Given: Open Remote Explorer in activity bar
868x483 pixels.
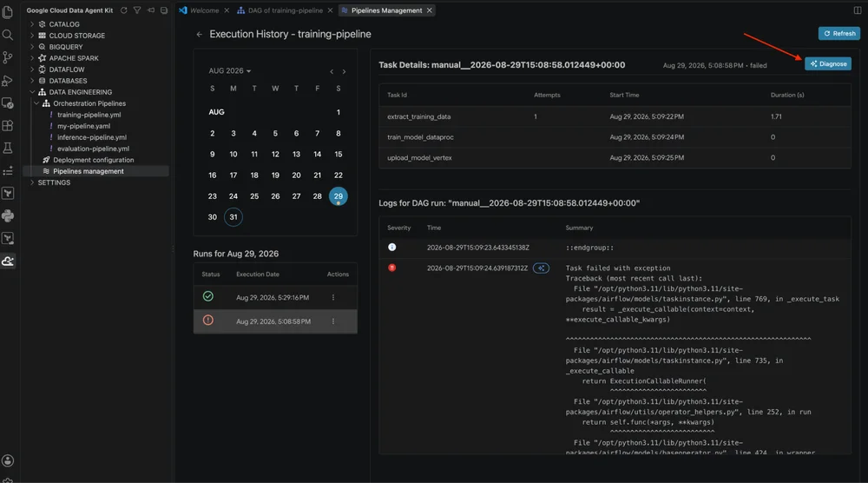Looking at the screenshot, I should point(8,103).
